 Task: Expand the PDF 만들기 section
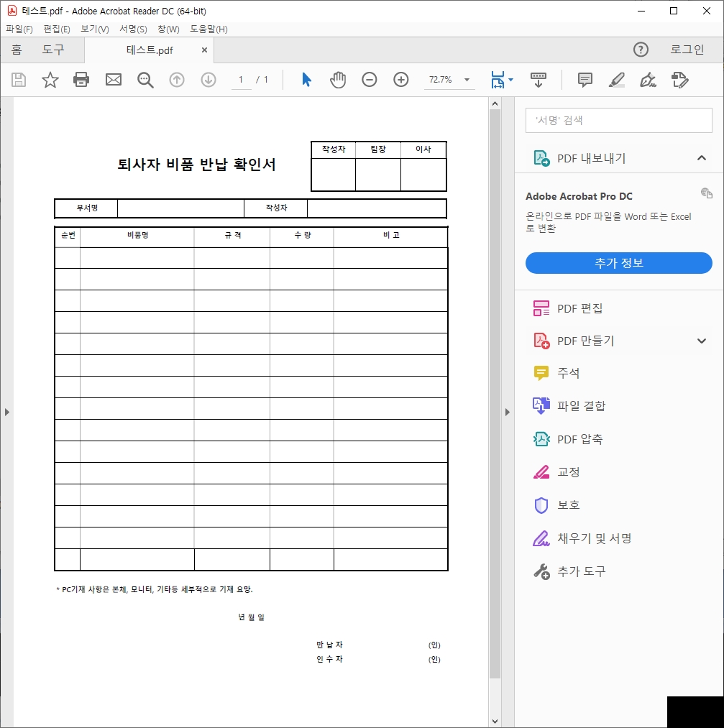coord(701,341)
